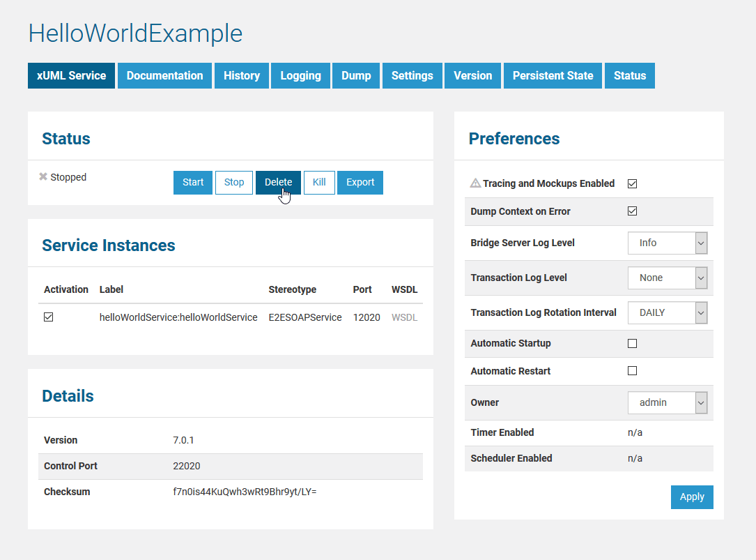
Task: Enable Automatic Startup
Action: point(632,343)
